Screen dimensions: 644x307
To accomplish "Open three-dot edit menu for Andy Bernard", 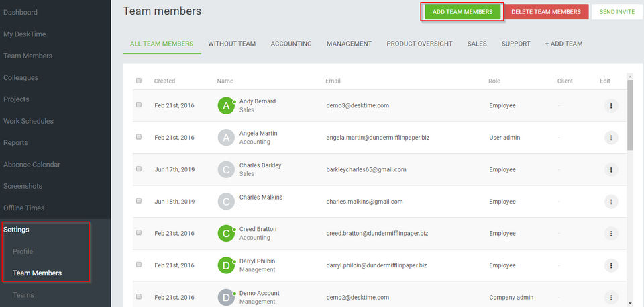I will click(610, 105).
